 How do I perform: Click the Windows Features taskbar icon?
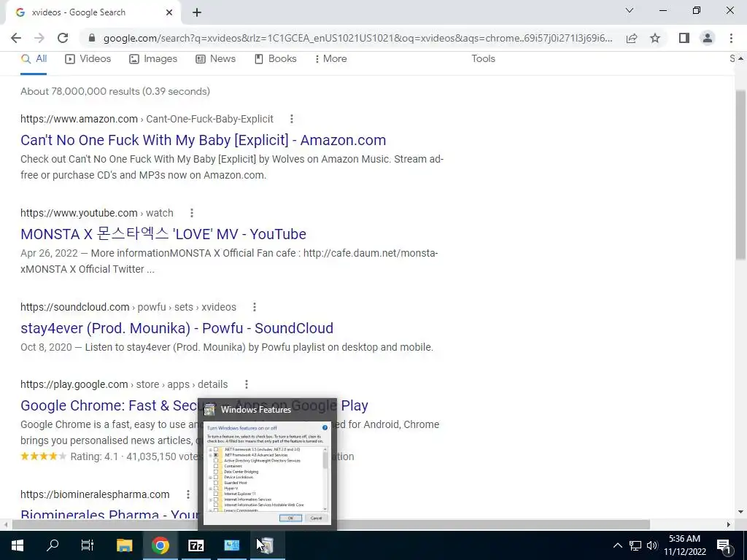(x=268, y=545)
